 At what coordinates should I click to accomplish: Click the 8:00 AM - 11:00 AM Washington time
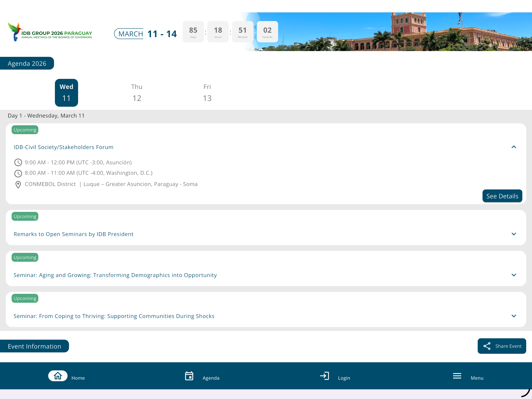pos(89,173)
